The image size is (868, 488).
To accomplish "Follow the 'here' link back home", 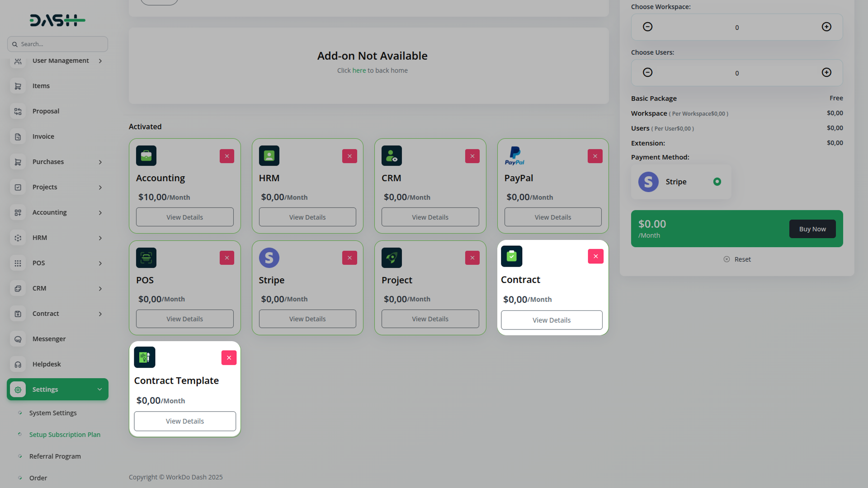I will click(359, 70).
